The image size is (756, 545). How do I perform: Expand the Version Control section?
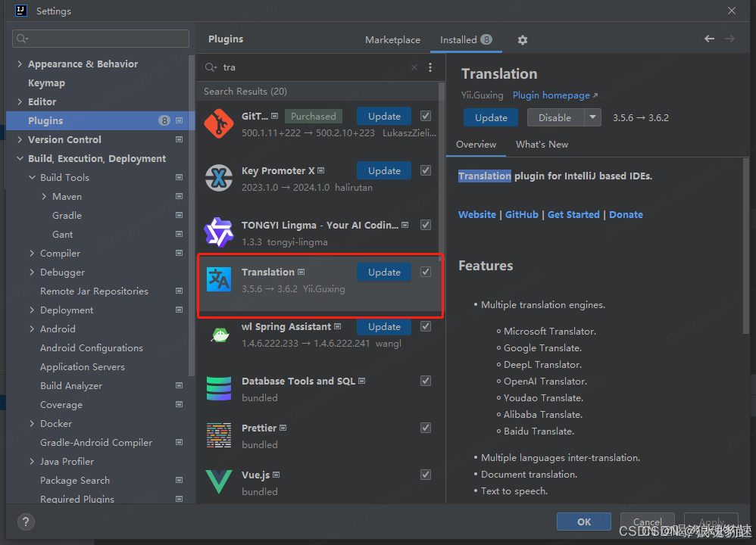tap(20, 140)
